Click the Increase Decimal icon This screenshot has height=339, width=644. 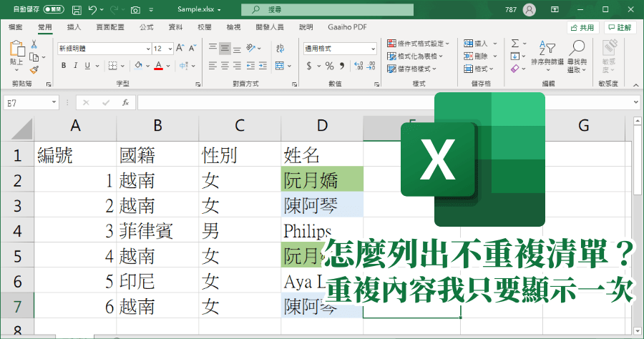(358, 66)
